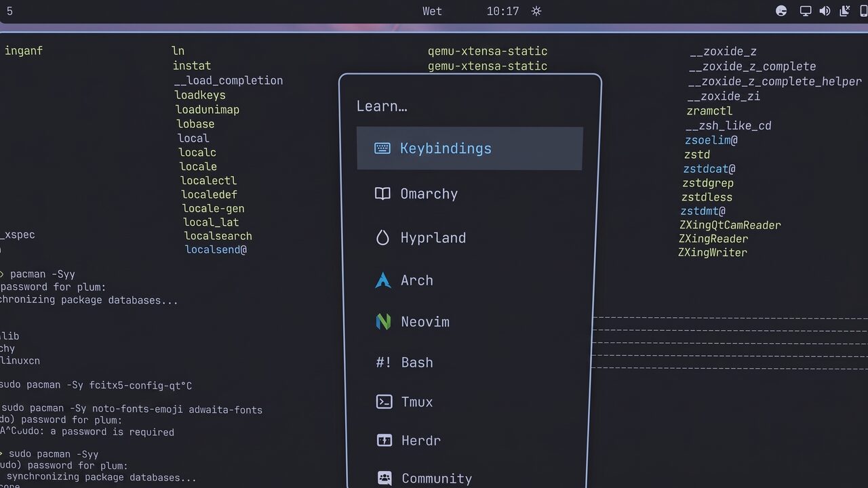Choose the Hyprland learn entry
The width and height of the screenshot is (868, 488).
(x=469, y=238)
